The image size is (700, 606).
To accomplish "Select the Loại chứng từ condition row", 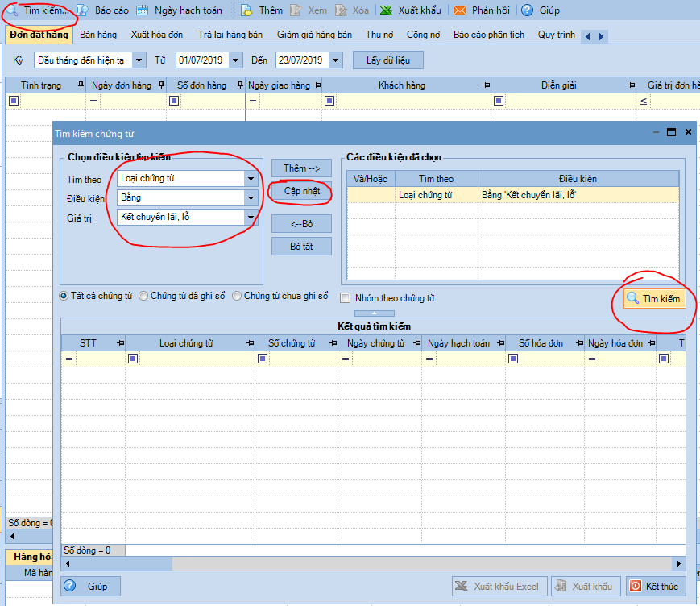I will (513, 195).
